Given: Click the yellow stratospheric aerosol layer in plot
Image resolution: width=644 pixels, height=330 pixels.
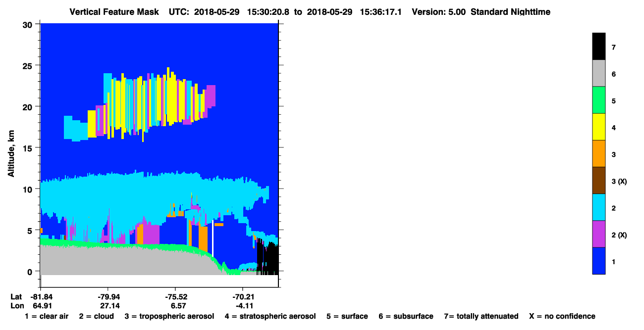Looking at the screenshot, I should coord(171,96).
